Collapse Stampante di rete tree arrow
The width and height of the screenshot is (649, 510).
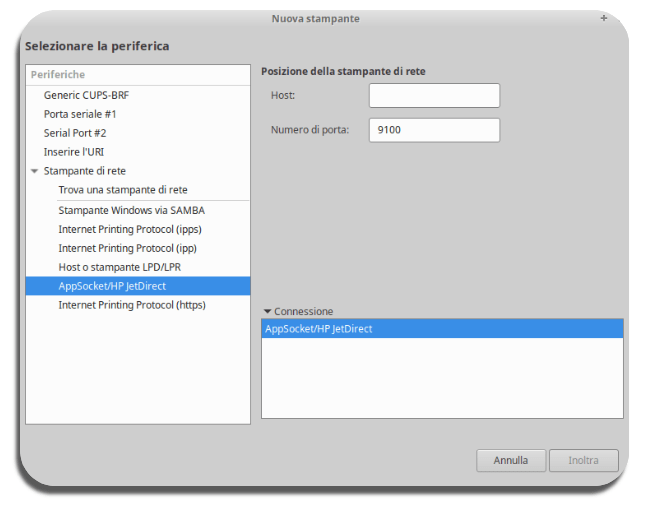(35, 171)
